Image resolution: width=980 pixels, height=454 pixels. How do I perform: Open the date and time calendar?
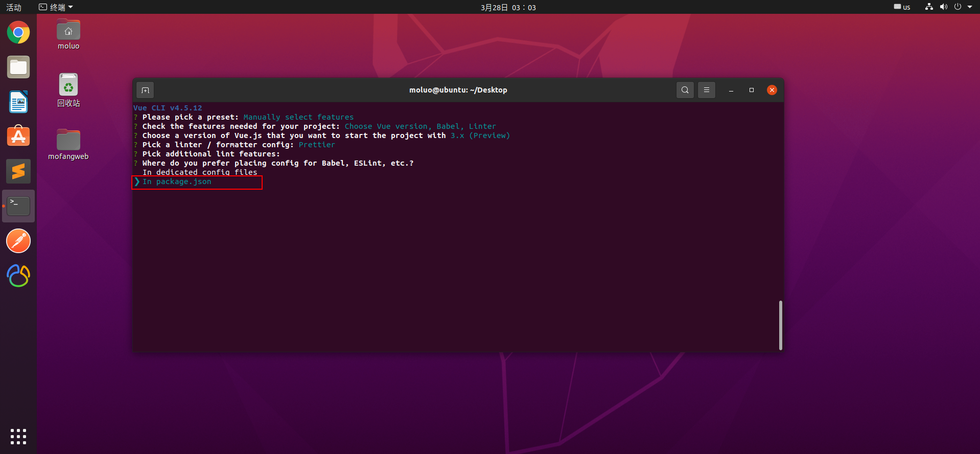coord(508,7)
